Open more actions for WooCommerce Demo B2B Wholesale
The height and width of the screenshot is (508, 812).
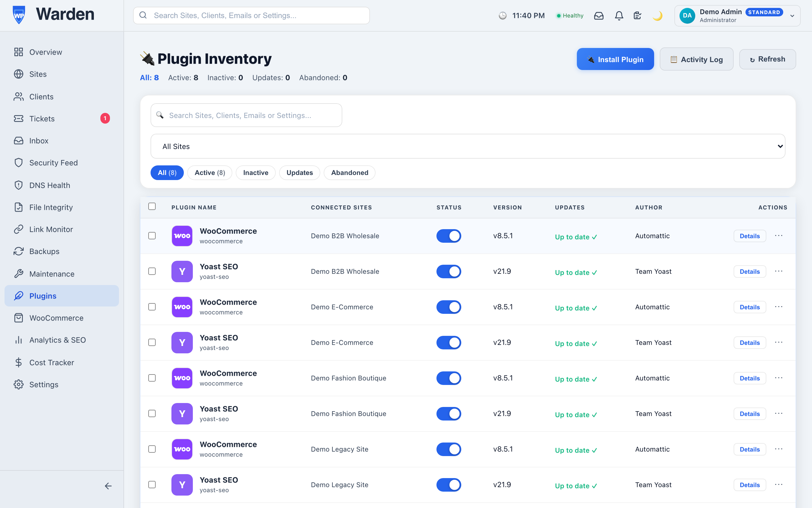779,236
